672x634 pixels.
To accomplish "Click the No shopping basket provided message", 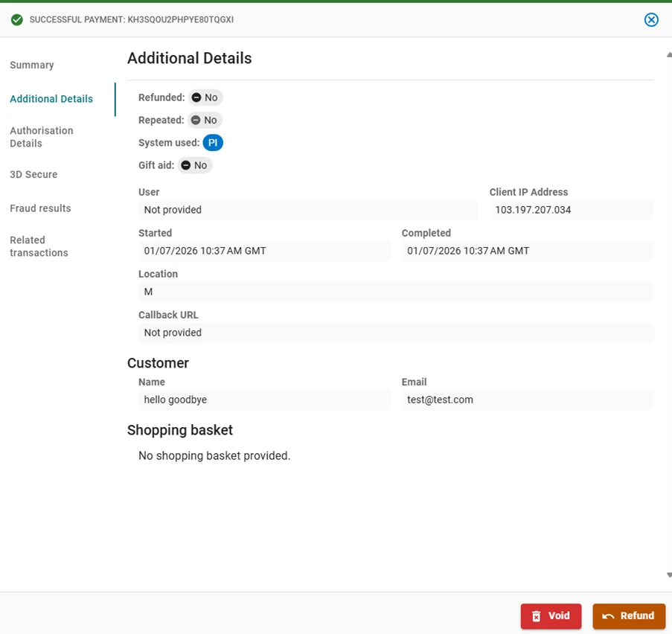I will [214, 455].
